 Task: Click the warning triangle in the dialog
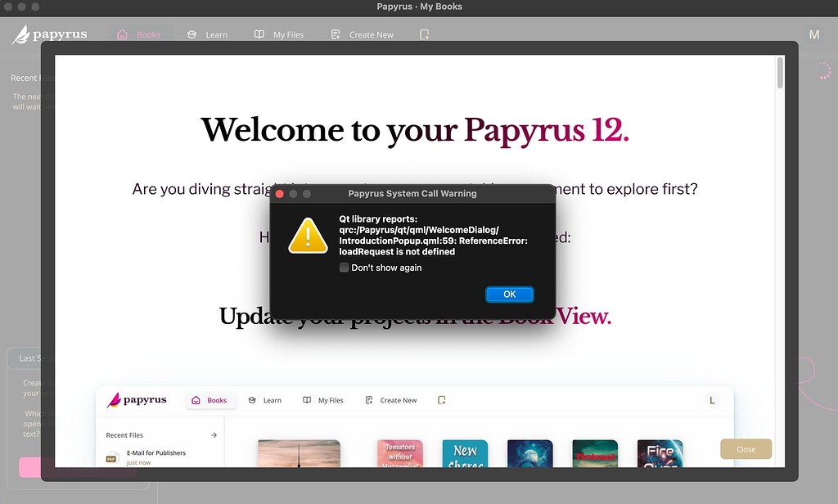(308, 236)
